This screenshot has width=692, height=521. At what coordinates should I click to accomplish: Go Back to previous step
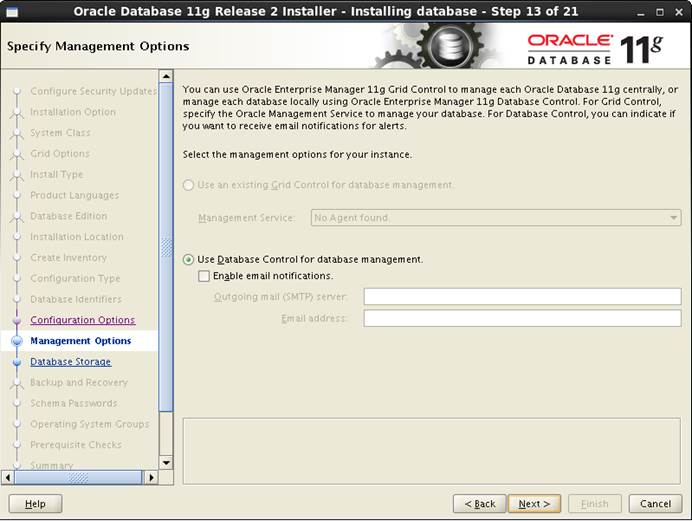tap(480, 504)
